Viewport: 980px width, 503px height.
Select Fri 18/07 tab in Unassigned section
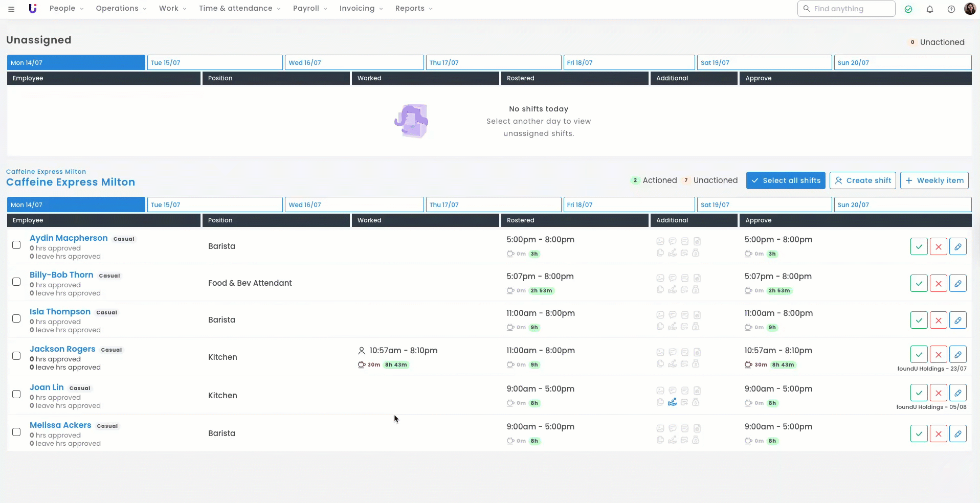pos(629,62)
